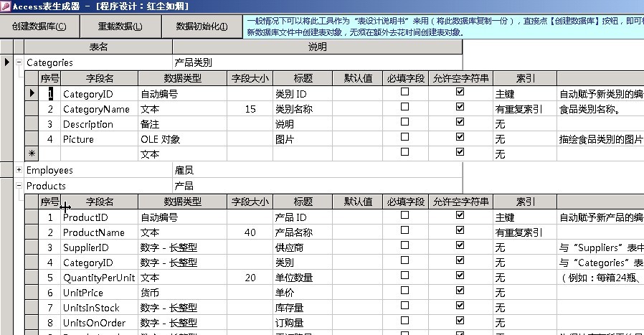Select the 说明 column header
644x335 pixels.
point(318,47)
